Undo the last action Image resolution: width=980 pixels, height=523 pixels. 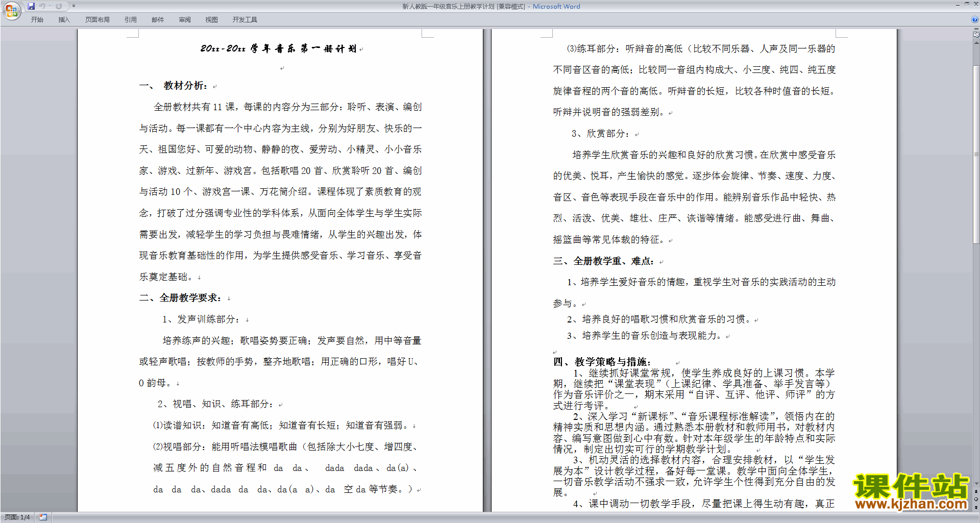pos(42,6)
